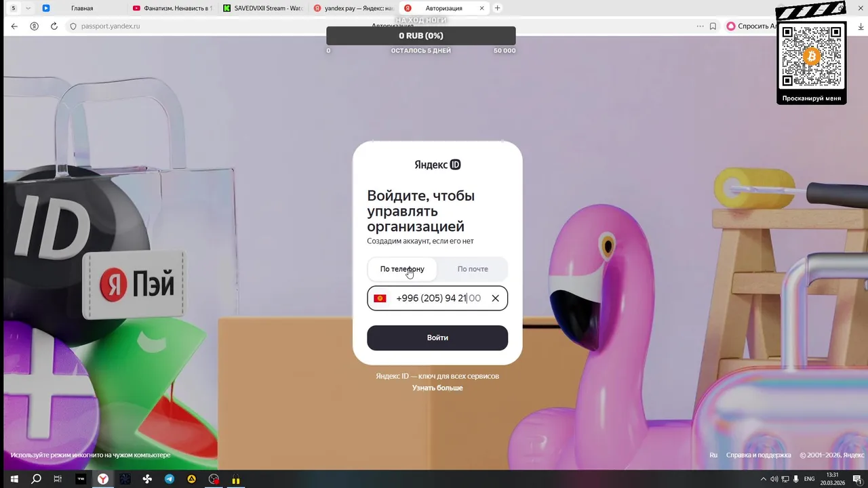
Task: Open the tab counter button showing 5
Action: coord(13,8)
